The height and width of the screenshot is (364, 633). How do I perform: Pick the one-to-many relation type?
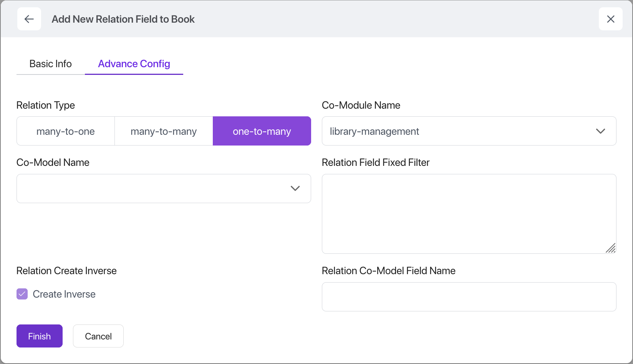pyautogui.click(x=262, y=131)
